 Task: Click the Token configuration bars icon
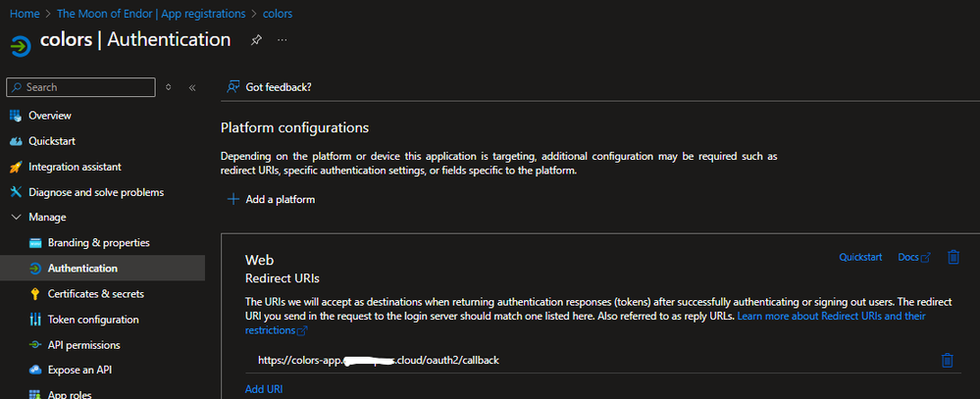click(x=35, y=319)
